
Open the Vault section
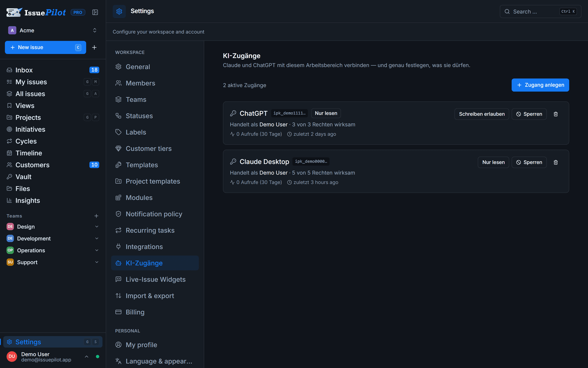point(53,177)
